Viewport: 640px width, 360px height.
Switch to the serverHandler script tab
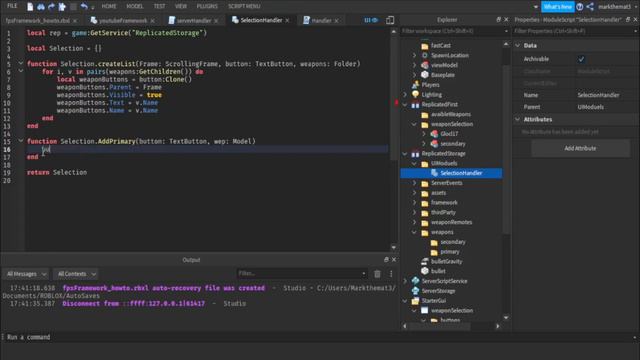[193, 20]
